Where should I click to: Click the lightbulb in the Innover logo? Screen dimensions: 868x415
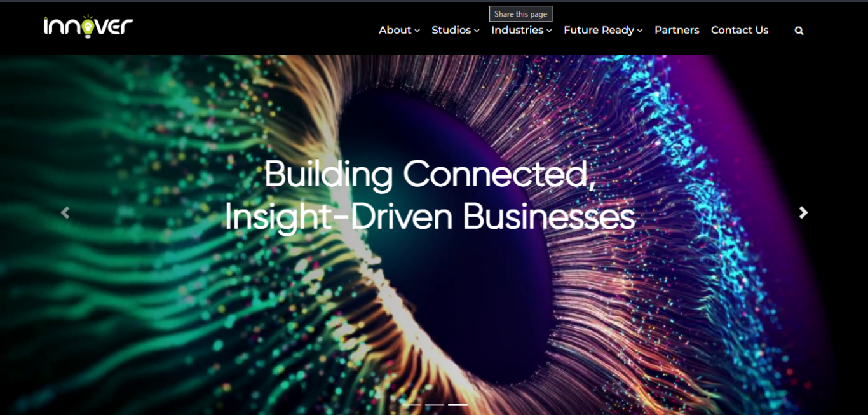87,25
